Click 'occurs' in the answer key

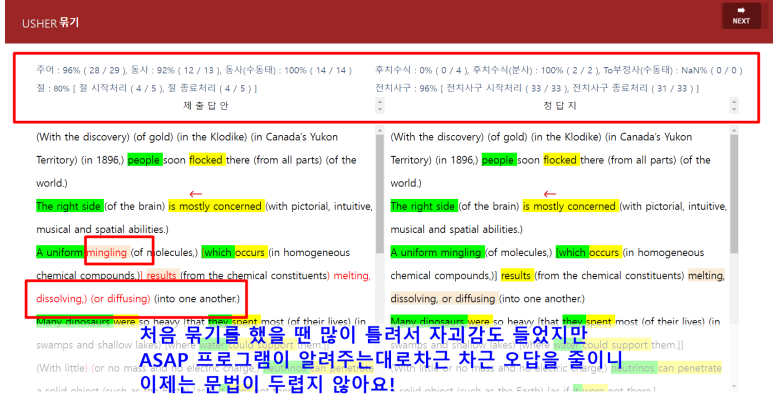pyautogui.click(x=605, y=253)
